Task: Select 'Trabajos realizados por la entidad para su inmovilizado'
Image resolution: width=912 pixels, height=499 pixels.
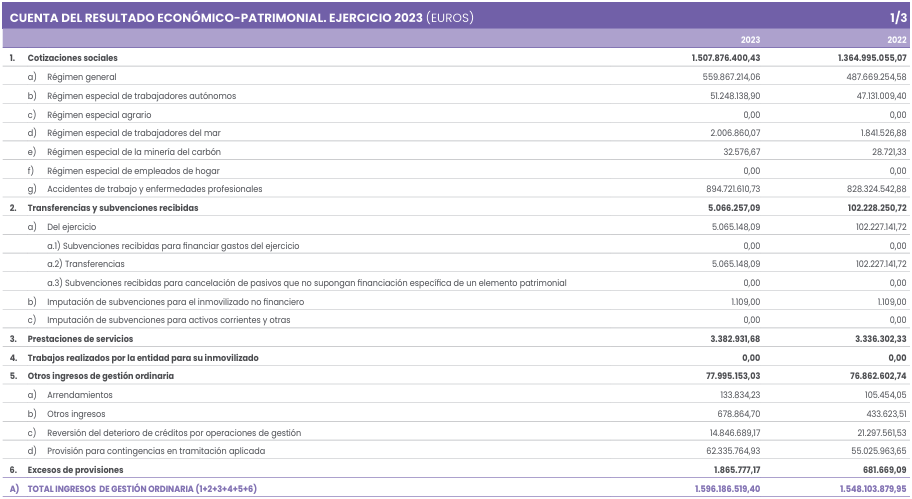Action: coord(143,358)
